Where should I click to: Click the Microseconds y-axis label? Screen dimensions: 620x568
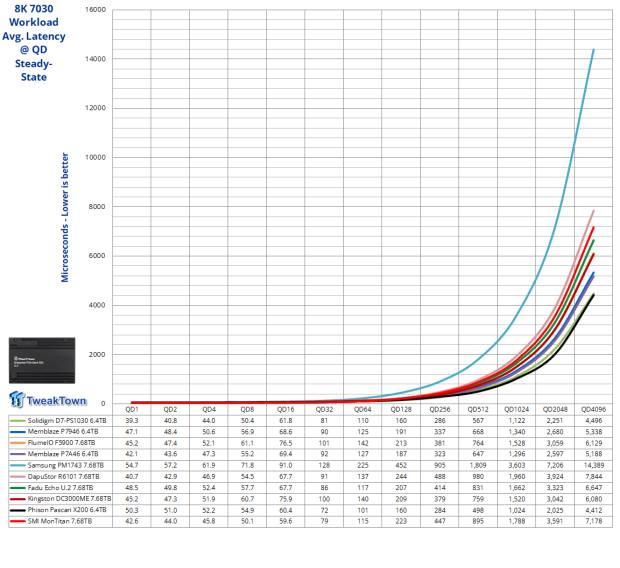(65, 218)
